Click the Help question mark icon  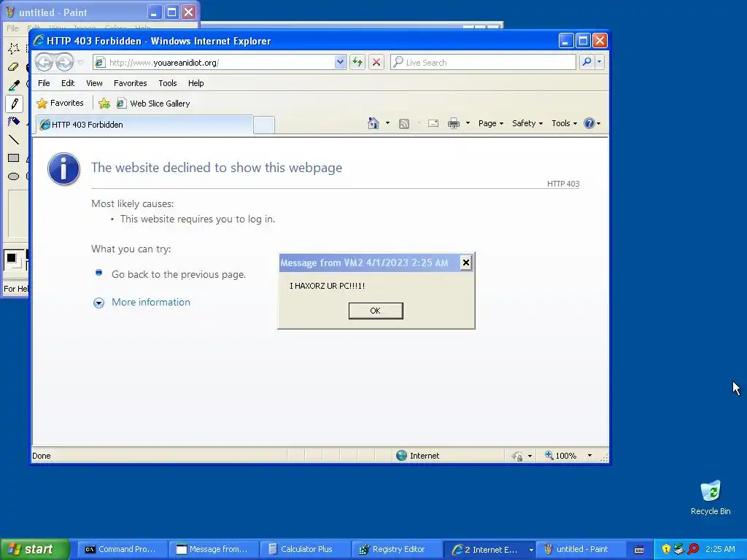coord(589,123)
